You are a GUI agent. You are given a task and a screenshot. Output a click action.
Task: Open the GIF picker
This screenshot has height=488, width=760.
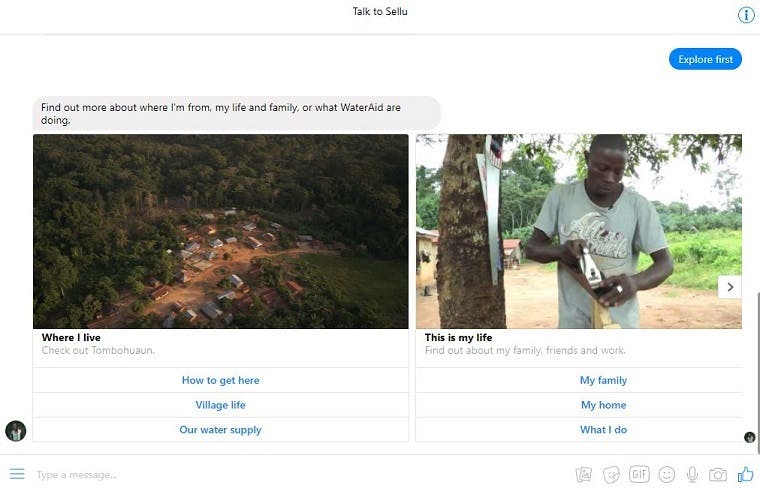click(x=639, y=474)
